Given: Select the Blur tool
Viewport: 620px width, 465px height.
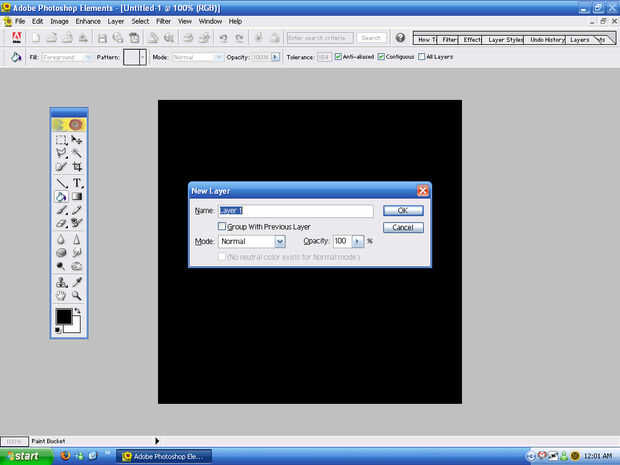Looking at the screenshot, I should tap(61, 239).
